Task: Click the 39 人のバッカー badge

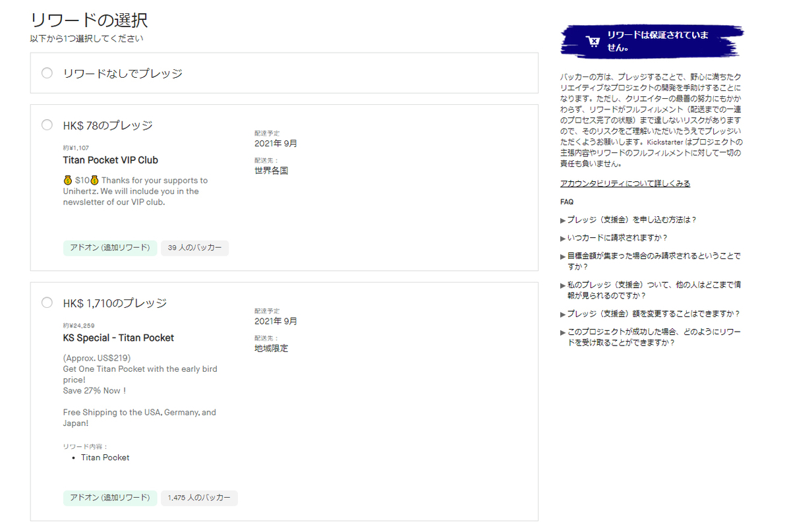Action: [x=194, y=248]
